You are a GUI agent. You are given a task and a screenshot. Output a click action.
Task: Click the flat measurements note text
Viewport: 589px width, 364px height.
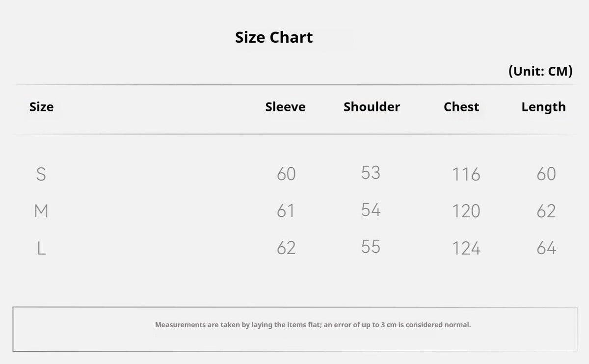pyautogui.click(x=313, y=325)
